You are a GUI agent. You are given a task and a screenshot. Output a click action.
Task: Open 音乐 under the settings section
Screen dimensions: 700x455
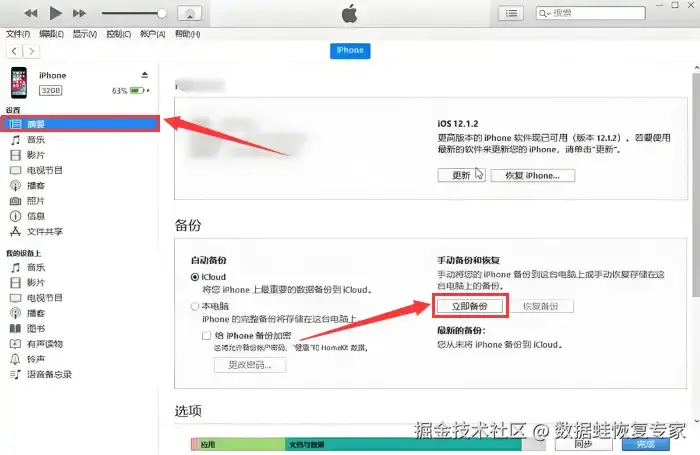click(x=36, y=140)
